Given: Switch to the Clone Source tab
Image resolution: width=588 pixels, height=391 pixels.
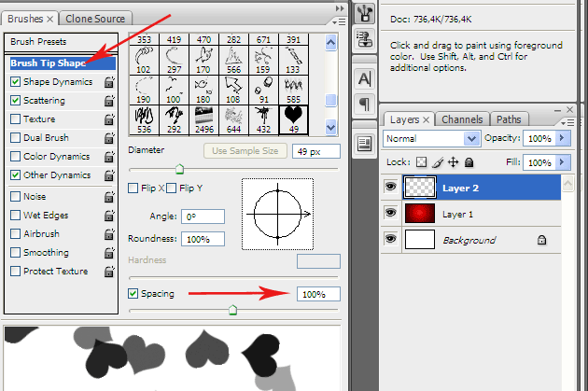Looking at the screenshot, I should pyautogui.click(x=97, y=19).
